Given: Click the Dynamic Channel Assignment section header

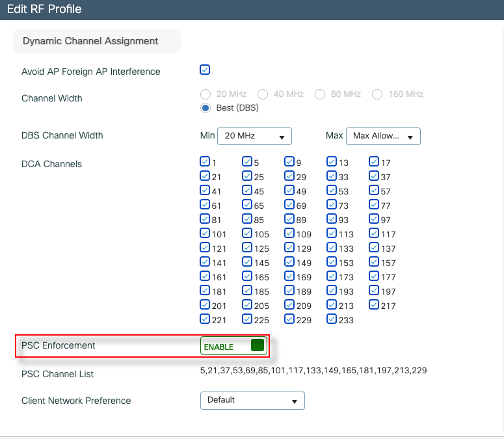Looking at the screenshot, I should 90,41.
